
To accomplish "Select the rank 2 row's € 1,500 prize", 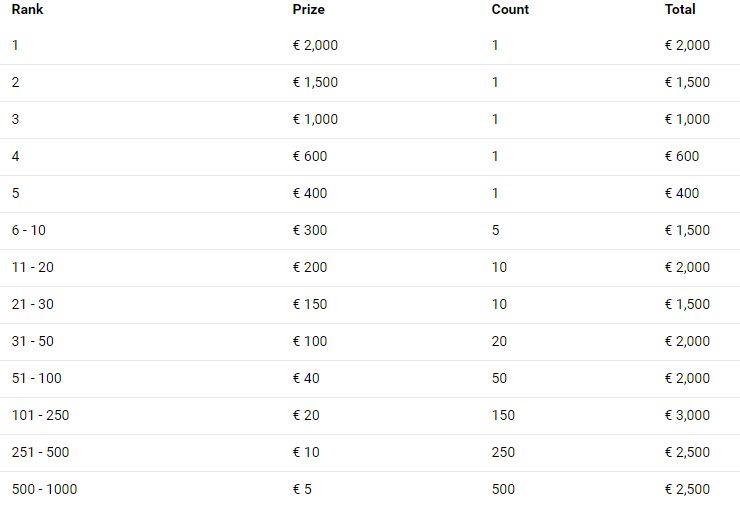I will pos(315,82).
